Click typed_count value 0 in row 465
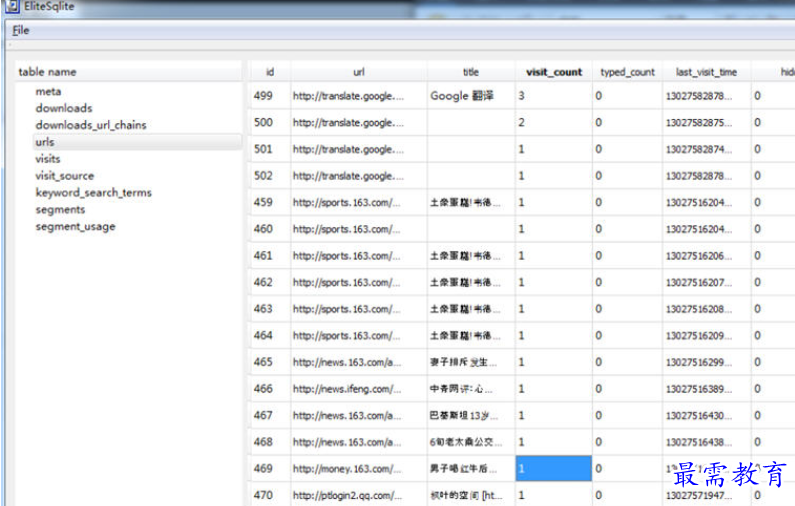 (x=627, y=362)
